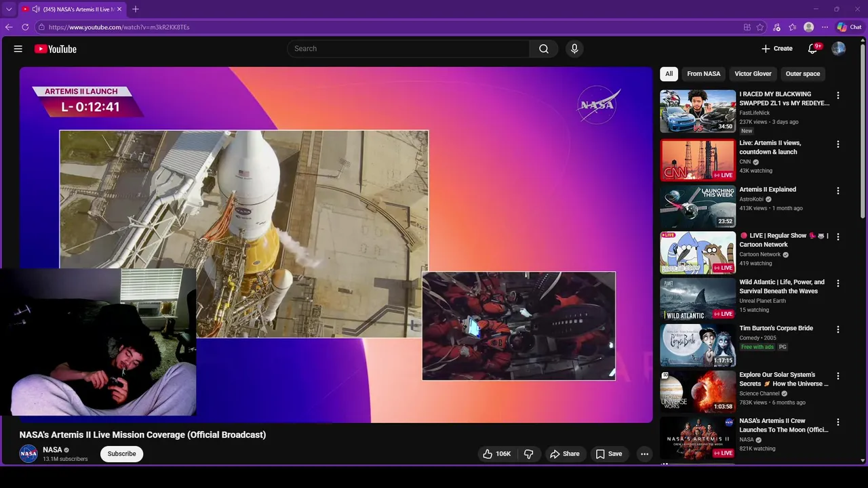The height and width of the screenshot is (488, 868).
Task: Open FastLifeNick ZL1 race video thumbnail
Action: (x=698, y=111)
